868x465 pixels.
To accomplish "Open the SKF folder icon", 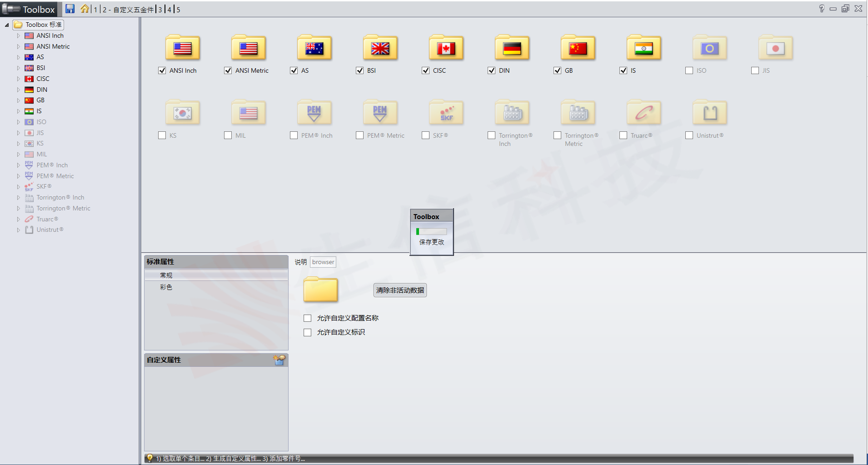I will pos(446,113).
